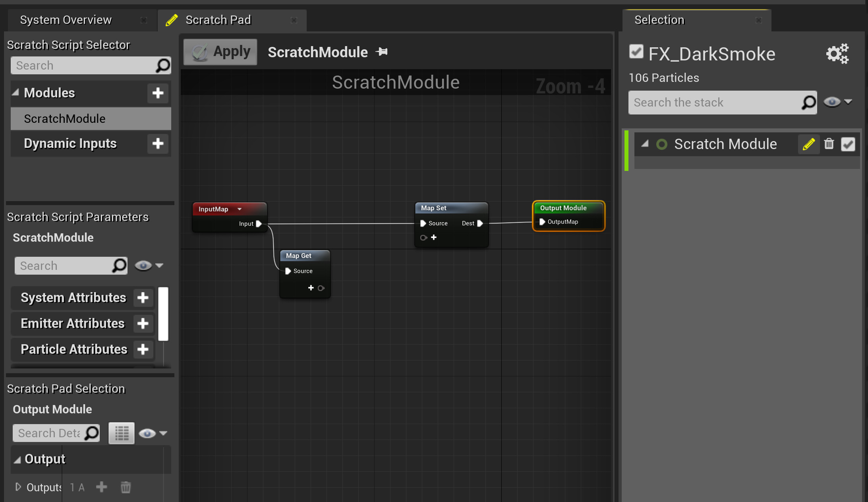Open FX_DarkSmoke emitter settings gears
Viewport: 868px width, 502px height.
tap(837, 54)
